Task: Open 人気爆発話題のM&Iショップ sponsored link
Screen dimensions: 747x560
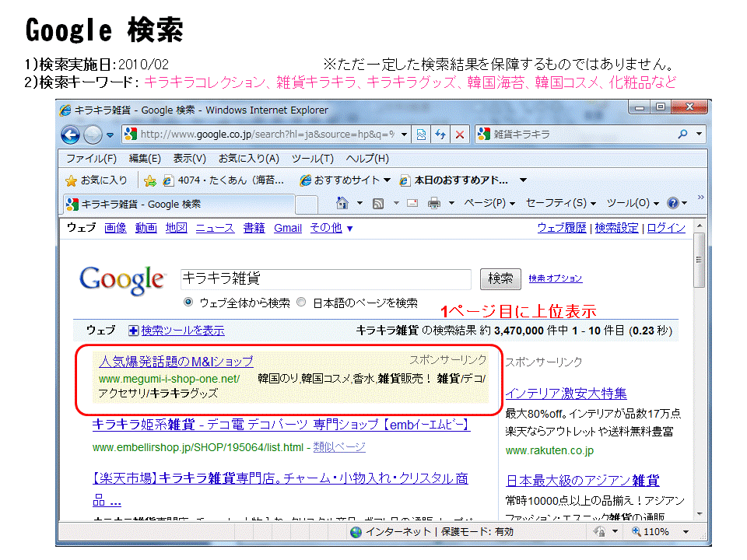Action: (176, 362)
